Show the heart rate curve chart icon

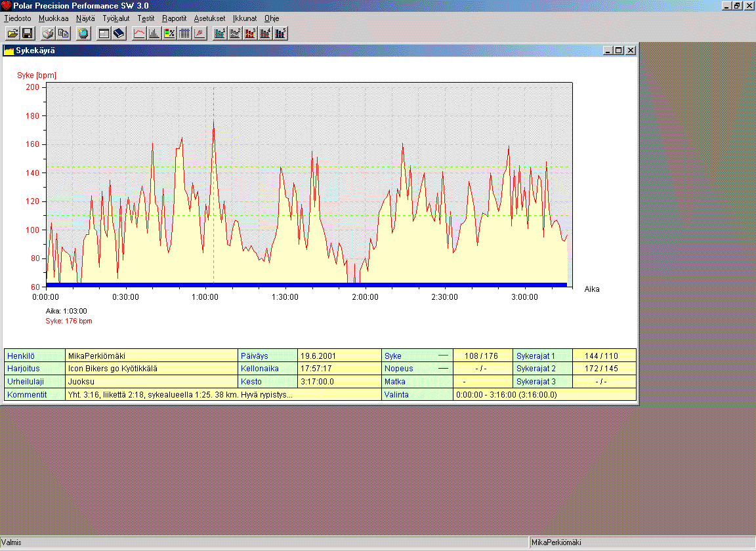tap(139, 33)
